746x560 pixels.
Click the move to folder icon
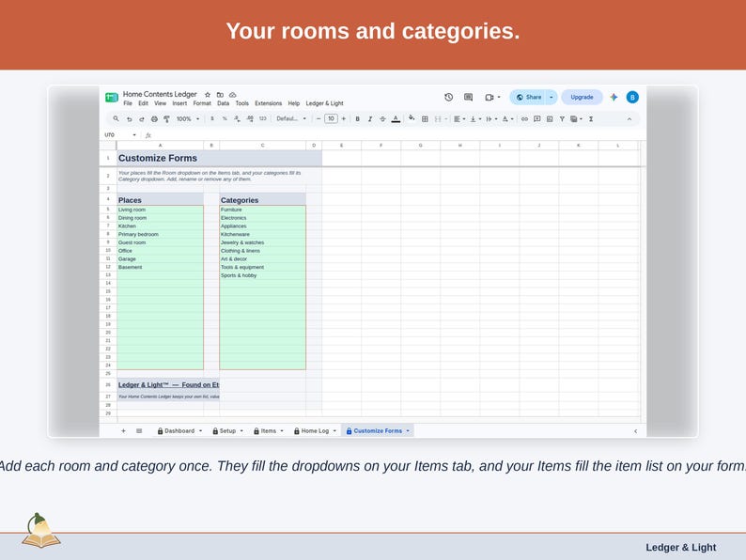(x=220, y=95)
